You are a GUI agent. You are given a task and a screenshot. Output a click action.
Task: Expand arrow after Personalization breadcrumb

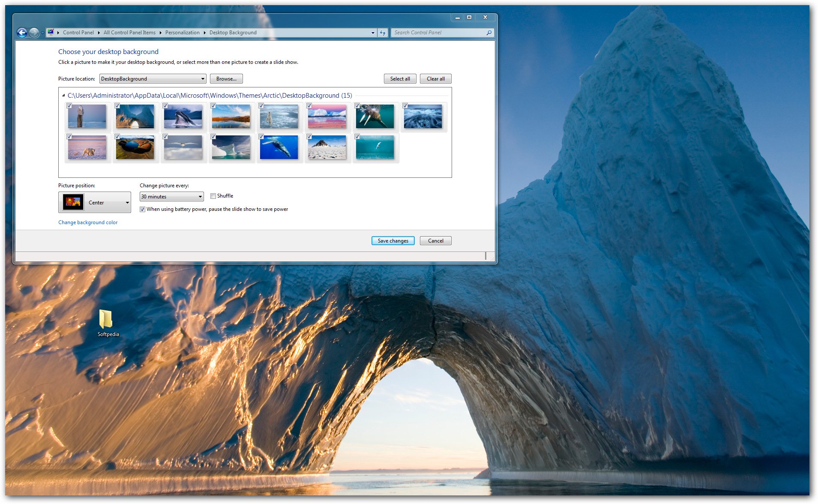coord(204,33)
